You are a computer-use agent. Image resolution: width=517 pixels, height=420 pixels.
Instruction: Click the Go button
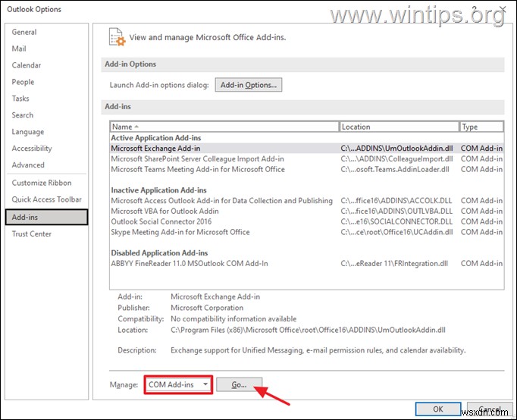[x=239, y=384]
